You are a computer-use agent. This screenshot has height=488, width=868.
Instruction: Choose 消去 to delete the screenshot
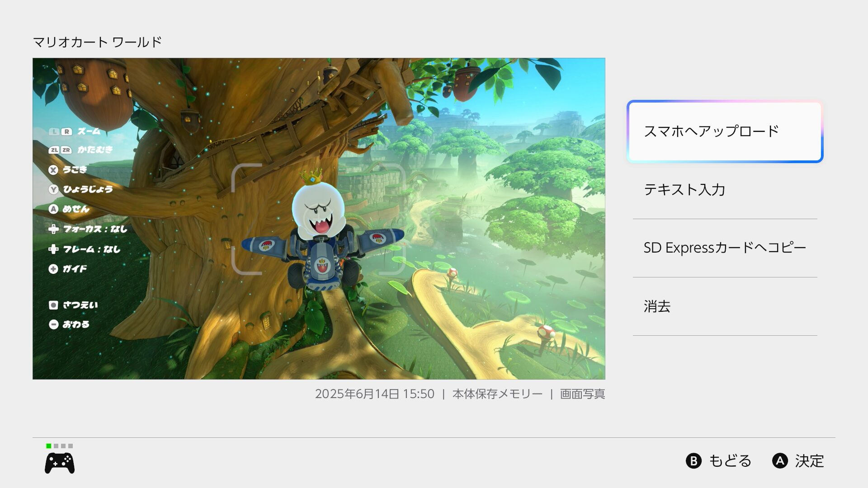pos(725,306)
